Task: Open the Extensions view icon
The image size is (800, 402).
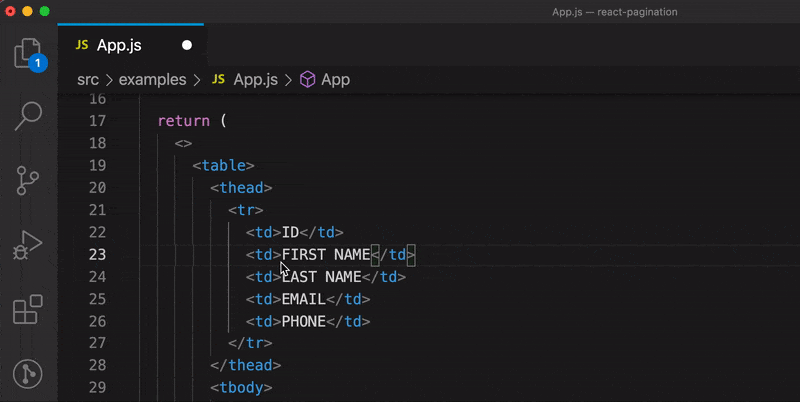Action: tap(28, 309)
